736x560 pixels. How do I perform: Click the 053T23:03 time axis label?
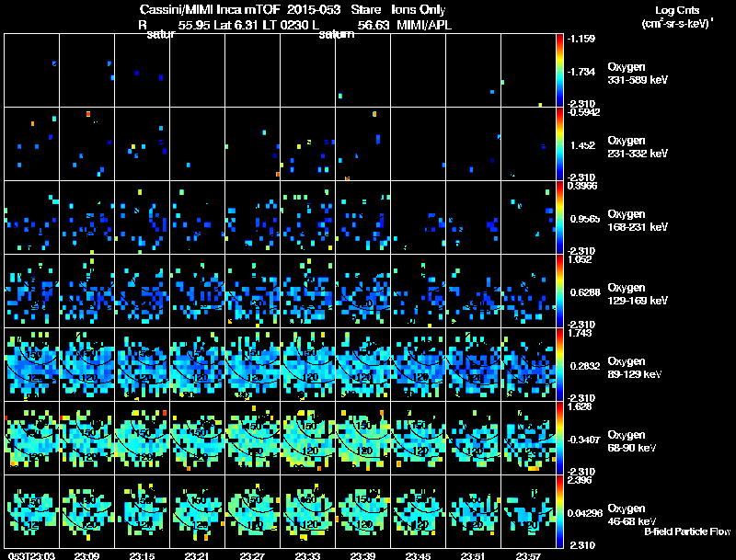pyautogui.click(x=31, y=555)
